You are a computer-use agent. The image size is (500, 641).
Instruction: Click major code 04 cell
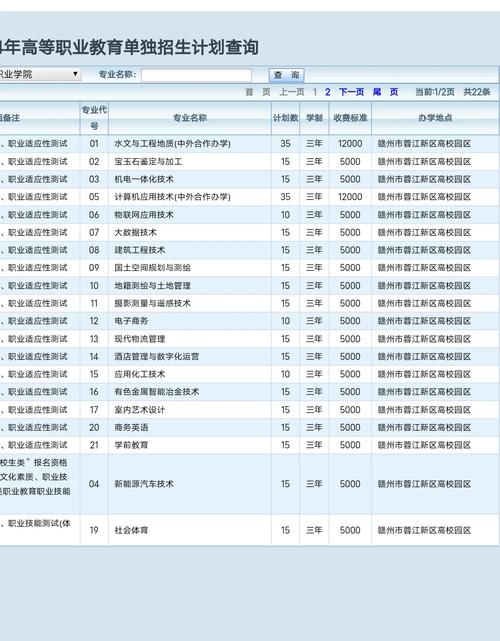tap(94, 484)
